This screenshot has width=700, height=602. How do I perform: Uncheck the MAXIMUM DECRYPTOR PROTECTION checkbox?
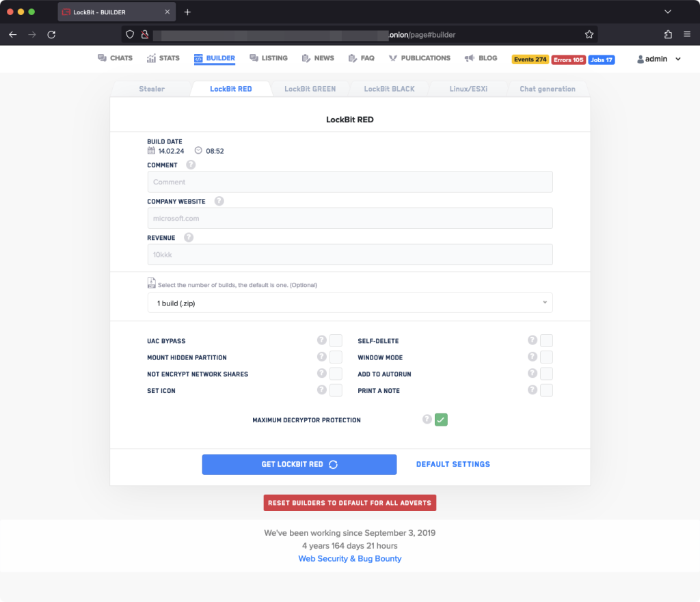coord(441,420)
